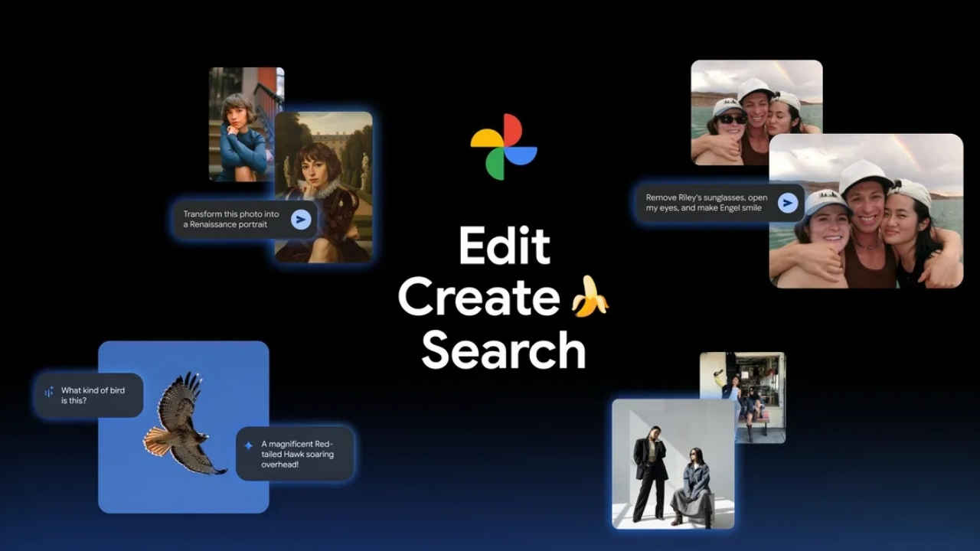The width and height of the screenshot is (980, 551).
Task: Open the studio photo of two women
Action: (x=673, y=463)
